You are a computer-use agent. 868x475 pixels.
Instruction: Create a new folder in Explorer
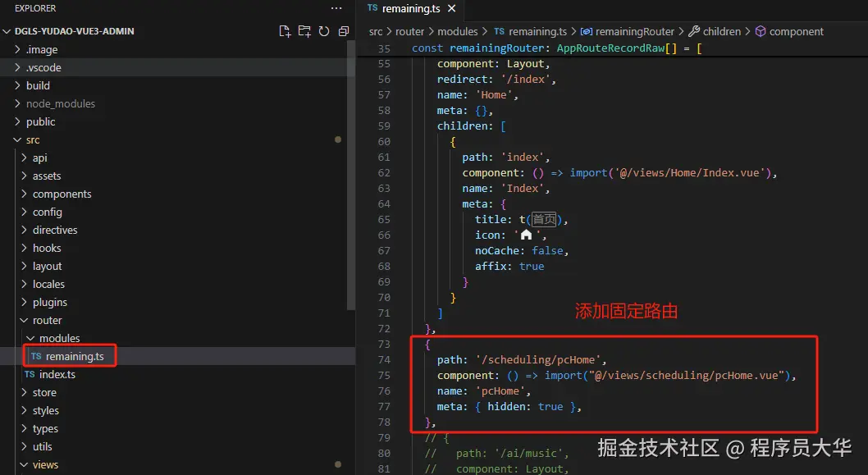tap(304, 31)
